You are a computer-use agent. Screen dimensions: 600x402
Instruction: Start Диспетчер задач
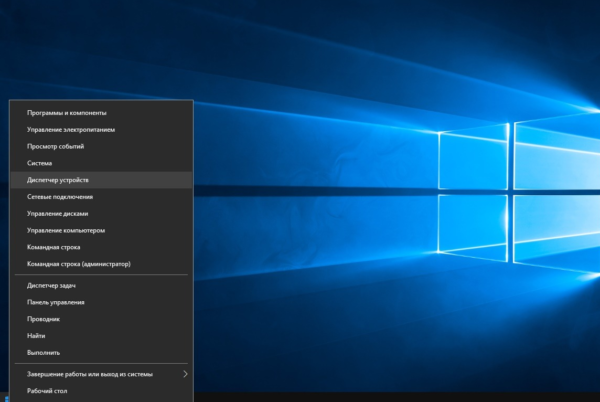click(x=101, y=286)
